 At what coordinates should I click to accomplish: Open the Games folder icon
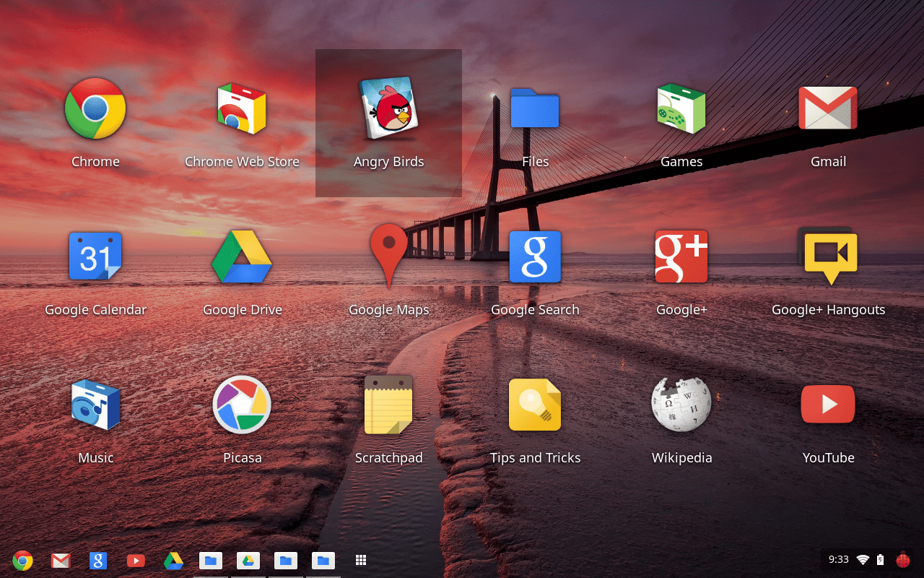[681, 108]
